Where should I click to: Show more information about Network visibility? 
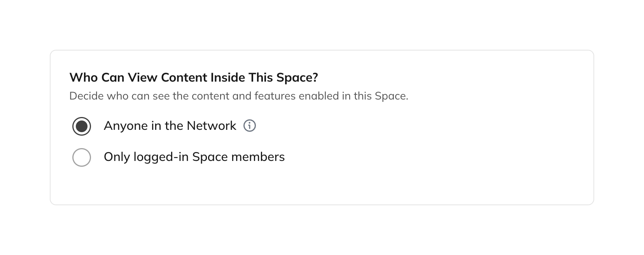(x=250, y=126)
